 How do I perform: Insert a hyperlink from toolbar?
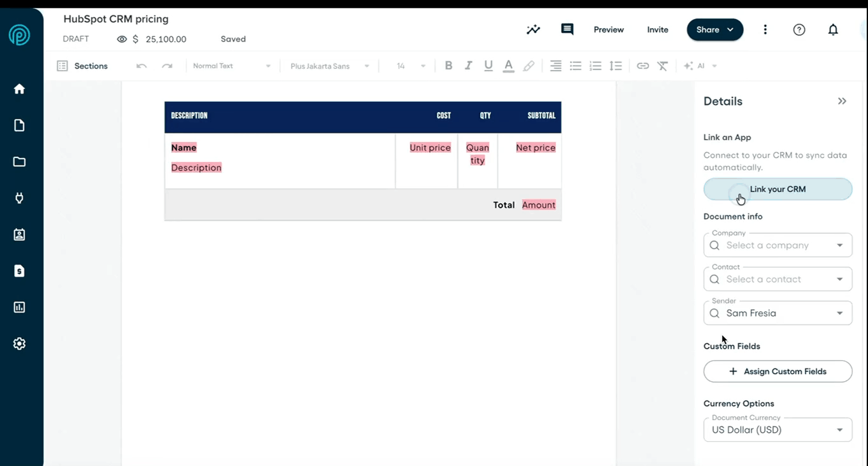(643, 66)
